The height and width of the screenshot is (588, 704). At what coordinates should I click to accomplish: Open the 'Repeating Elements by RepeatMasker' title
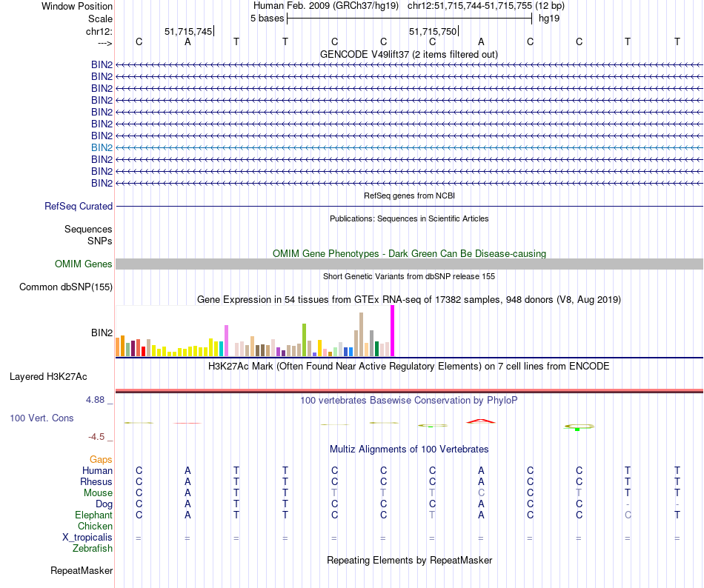click(409, 560)
